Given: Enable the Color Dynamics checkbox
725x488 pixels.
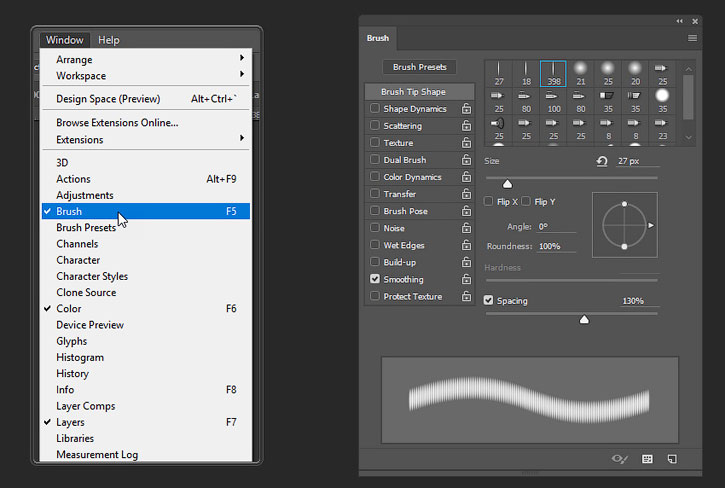Looking at the screenshot, I should click(375, 177).
